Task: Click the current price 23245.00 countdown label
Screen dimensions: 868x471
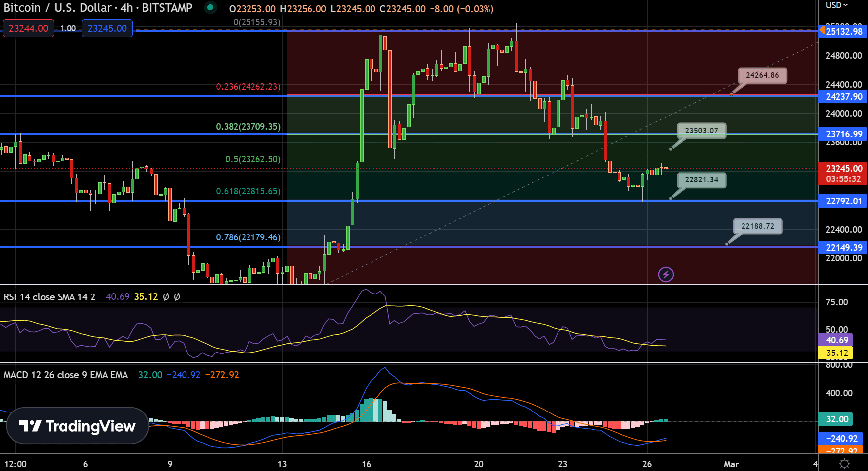Action: 843,174
